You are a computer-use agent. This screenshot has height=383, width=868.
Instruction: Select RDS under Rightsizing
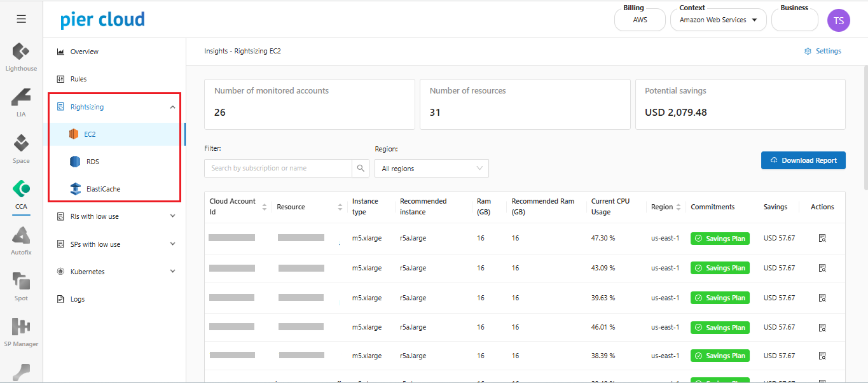pyautogui.click(x=92, y=162)
